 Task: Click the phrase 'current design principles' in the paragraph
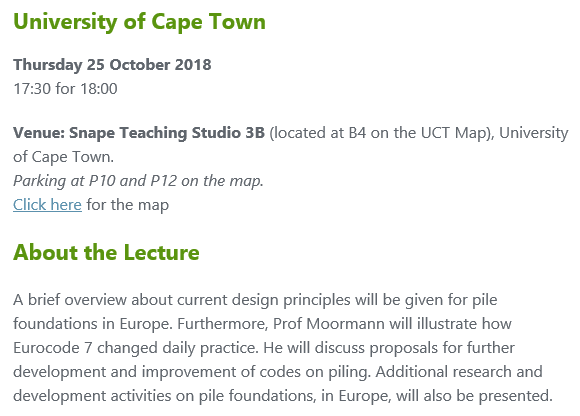pyautogui.click(x=264, y=300)
